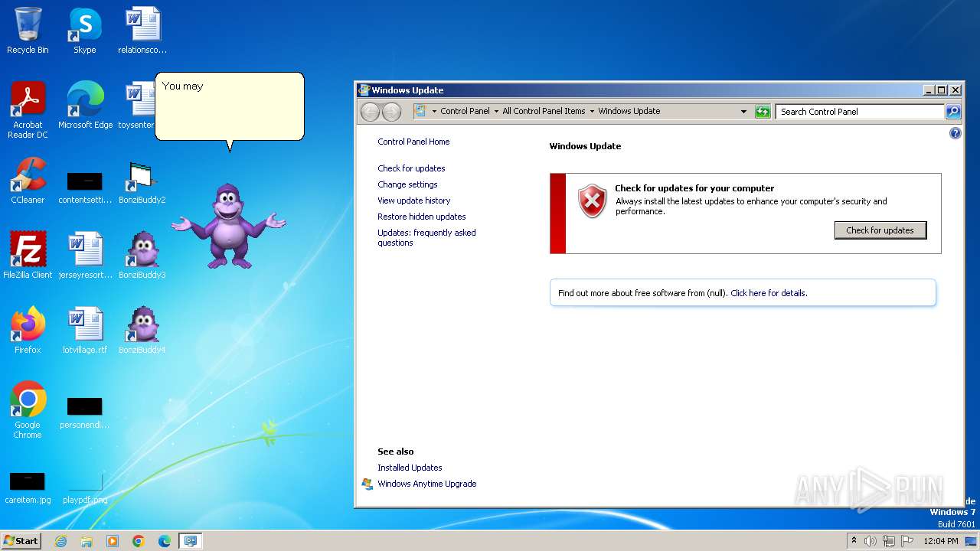
Task: Open Windows Media Player taskbar icon
Action: point(113,541)
